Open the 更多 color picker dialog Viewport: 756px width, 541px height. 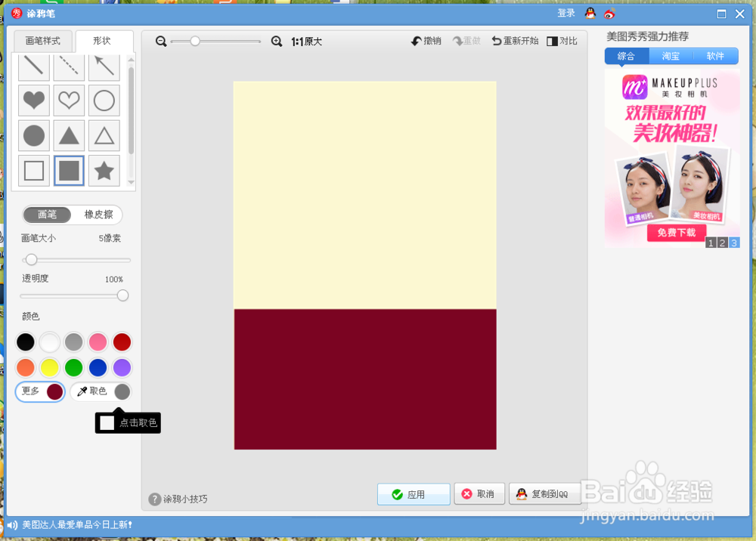click(30, 391)
